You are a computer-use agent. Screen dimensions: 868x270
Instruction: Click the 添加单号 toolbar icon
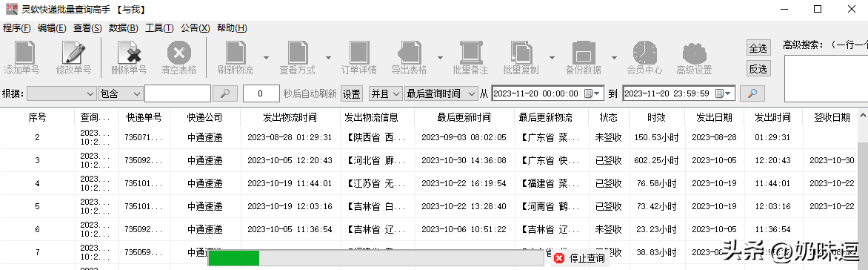click(x=24, y=53)
